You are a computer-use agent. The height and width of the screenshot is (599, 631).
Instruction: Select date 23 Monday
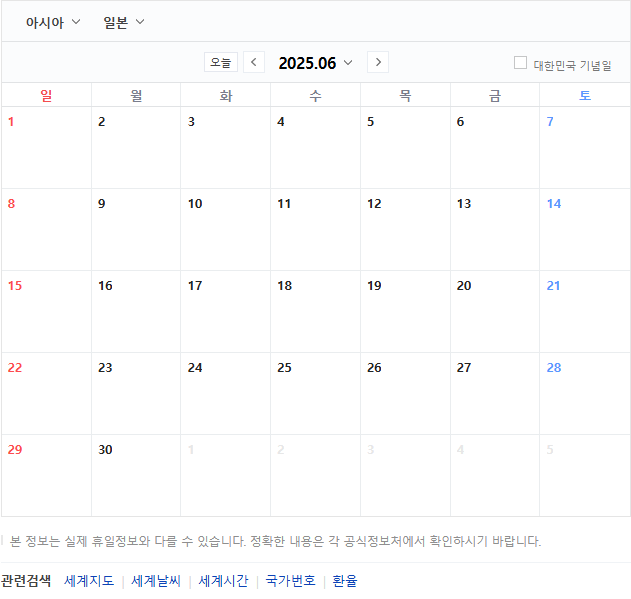pos(105,368)
